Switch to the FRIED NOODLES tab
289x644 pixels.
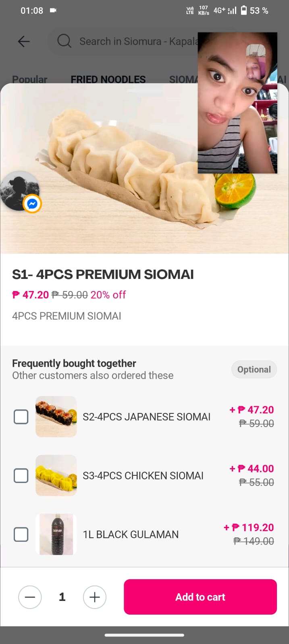108,79
